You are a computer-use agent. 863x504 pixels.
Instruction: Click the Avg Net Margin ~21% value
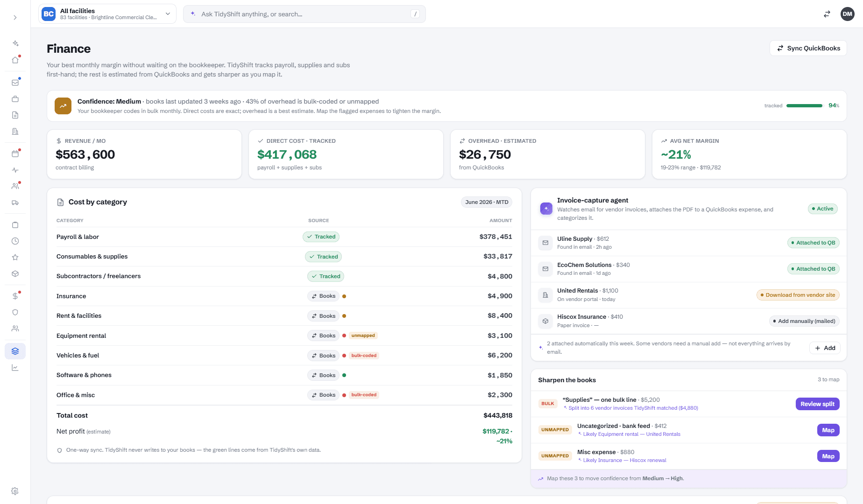[676, 154]
